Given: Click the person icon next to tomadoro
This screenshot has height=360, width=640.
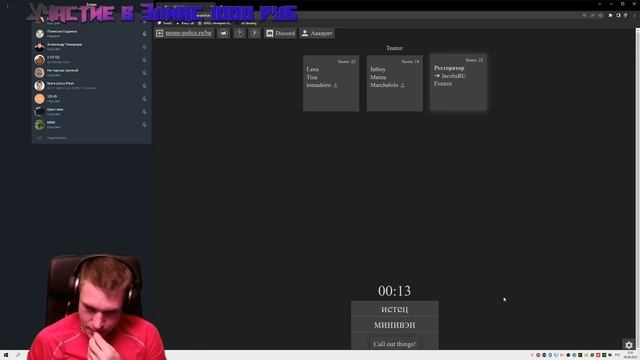Looking at the screenshot, I should click(x=335, y=85).
